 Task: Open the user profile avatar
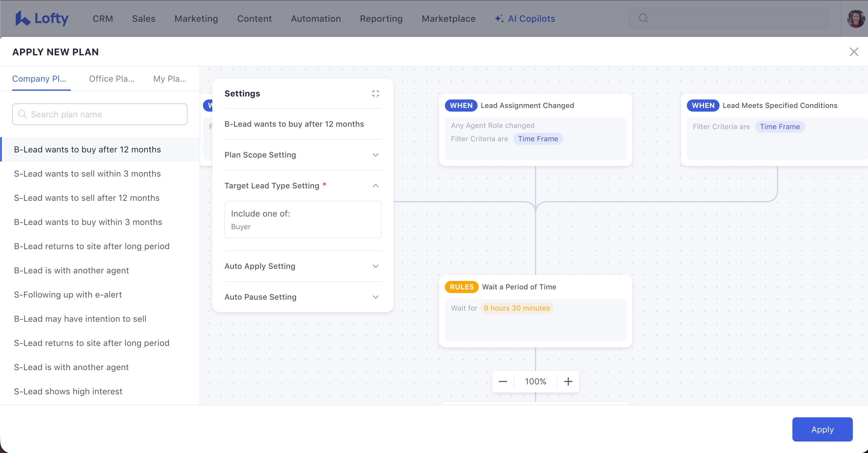[x=856, y=18]
